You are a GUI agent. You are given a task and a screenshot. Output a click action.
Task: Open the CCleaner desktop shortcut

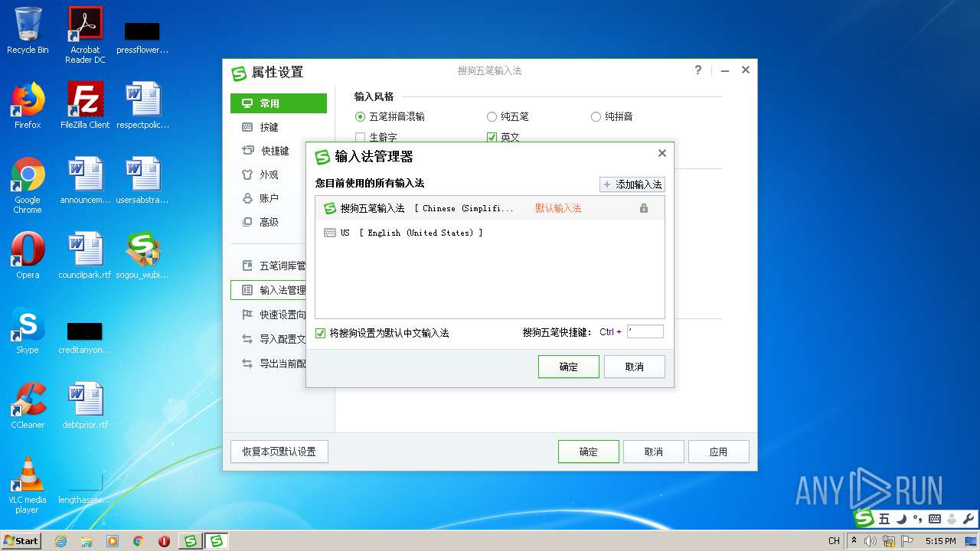[28, 406]
